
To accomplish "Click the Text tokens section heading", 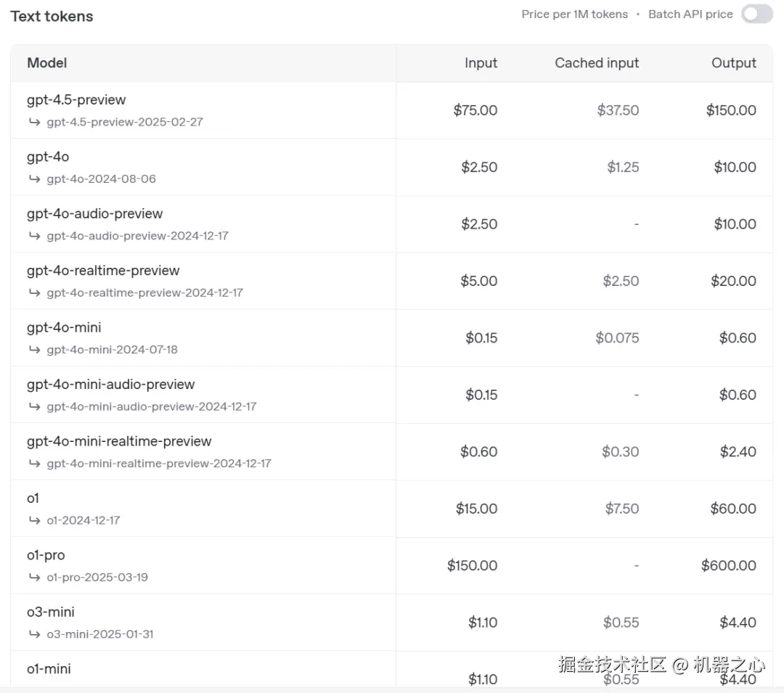I will tap(52, 16).
